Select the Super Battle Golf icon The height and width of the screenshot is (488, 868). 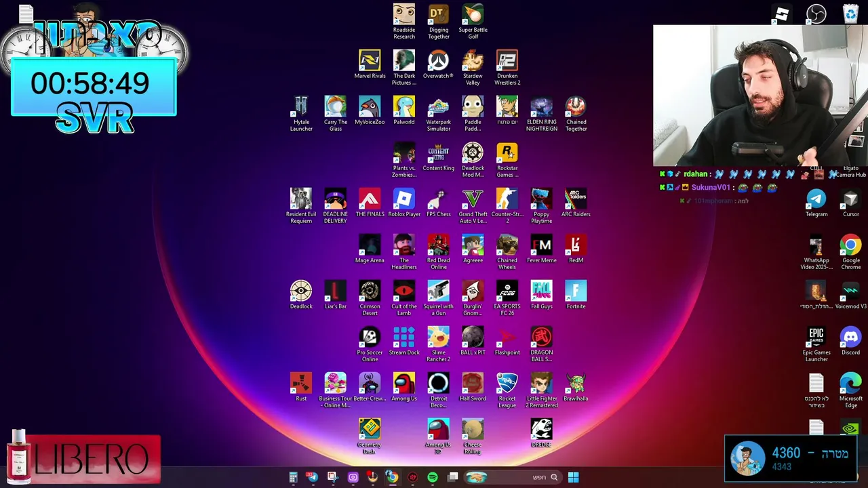pyautogui.click(x=473, y=21)
